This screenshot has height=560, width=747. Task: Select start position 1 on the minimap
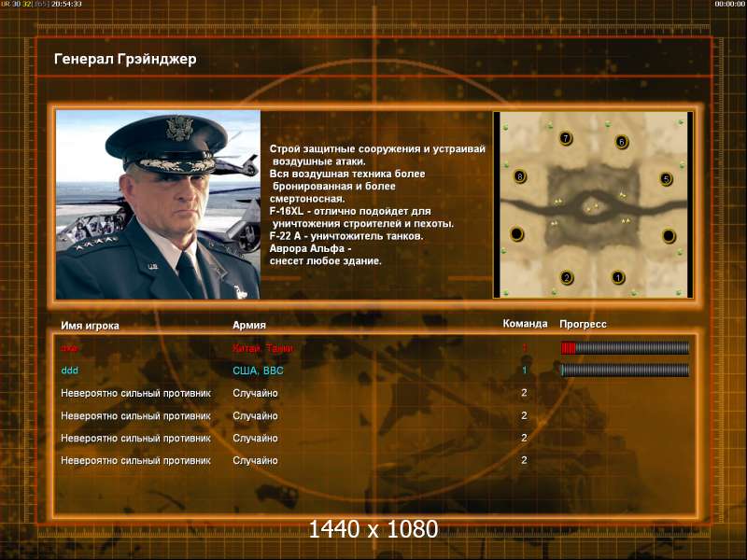[x=618, y=277]
